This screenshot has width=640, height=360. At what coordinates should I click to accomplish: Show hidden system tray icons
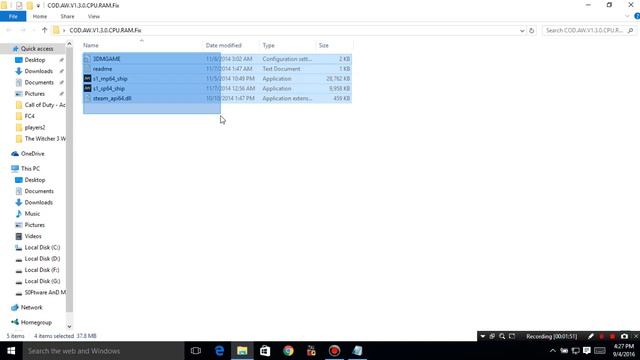coord(552,351)
